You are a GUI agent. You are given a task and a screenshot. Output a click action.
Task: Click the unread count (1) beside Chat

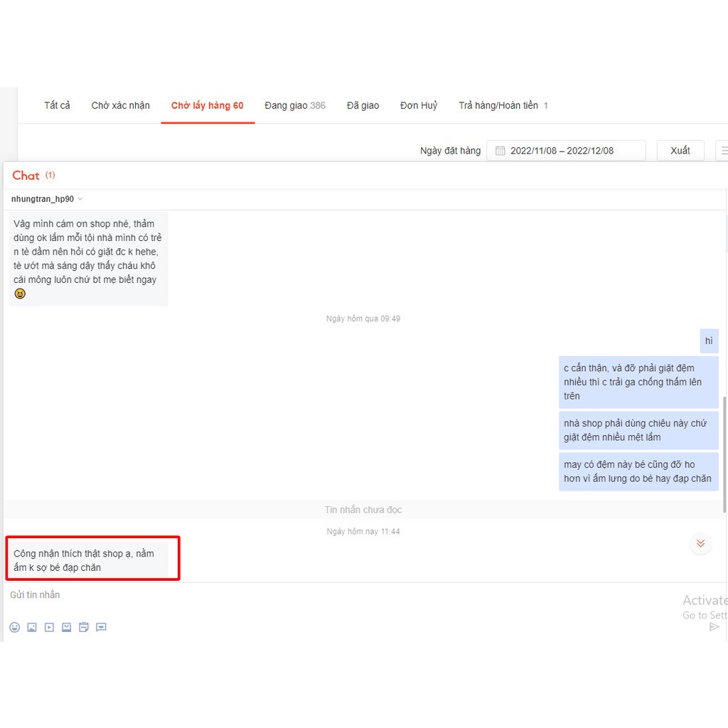(x=50, y=175)
